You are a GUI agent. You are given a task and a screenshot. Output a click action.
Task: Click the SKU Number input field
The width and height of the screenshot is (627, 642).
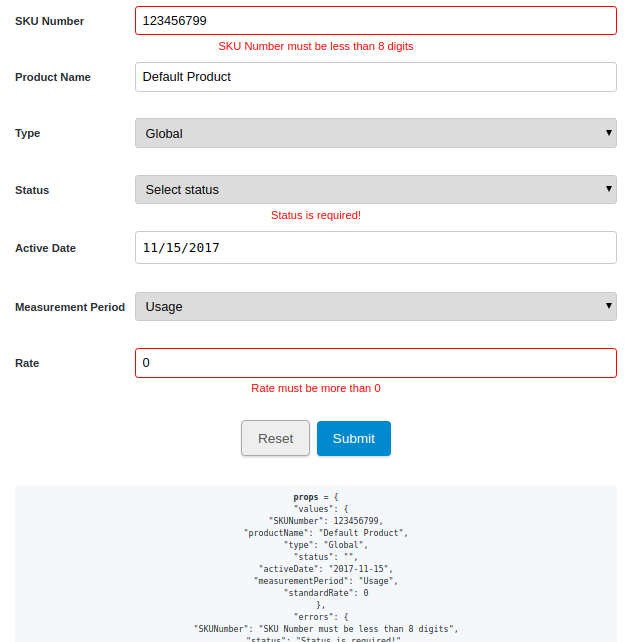pyautogui.click(x=375, y=20)
